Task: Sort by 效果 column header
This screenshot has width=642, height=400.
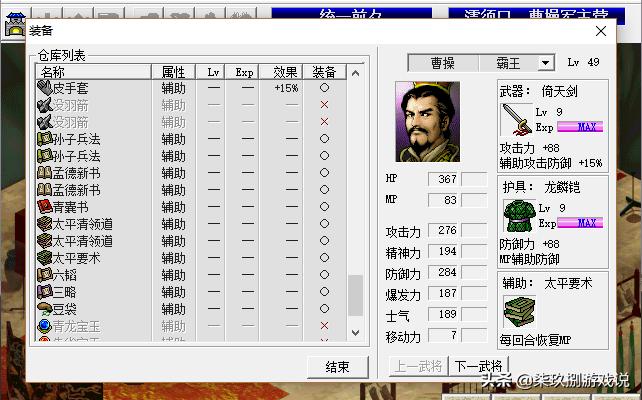Action: 281,72
